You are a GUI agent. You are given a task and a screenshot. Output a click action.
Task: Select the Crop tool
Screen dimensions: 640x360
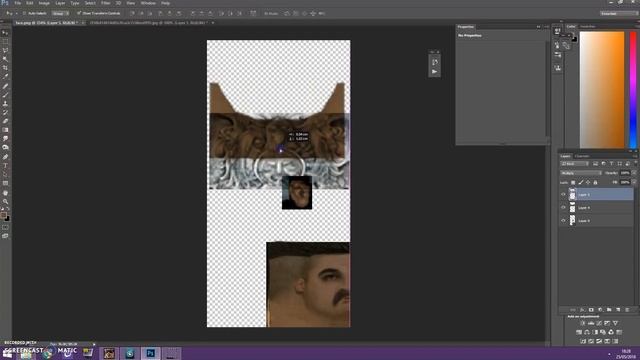pyautogui.click(x=5, y=67)
